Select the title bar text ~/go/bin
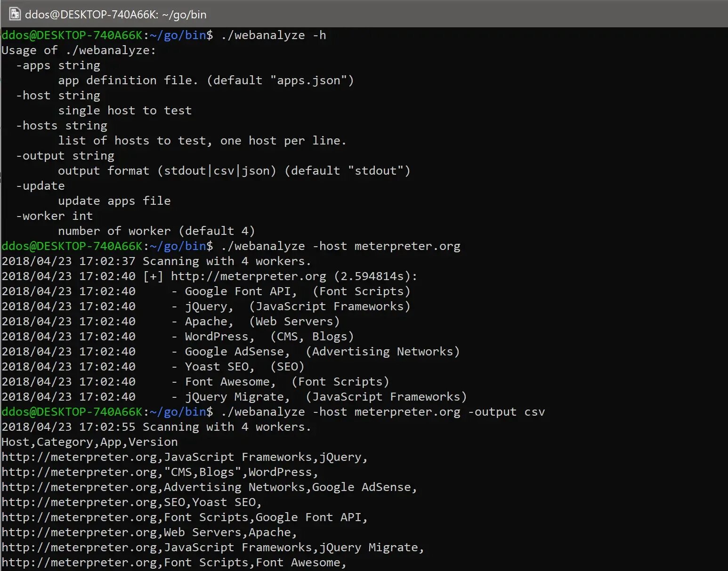 pos(184,14)
